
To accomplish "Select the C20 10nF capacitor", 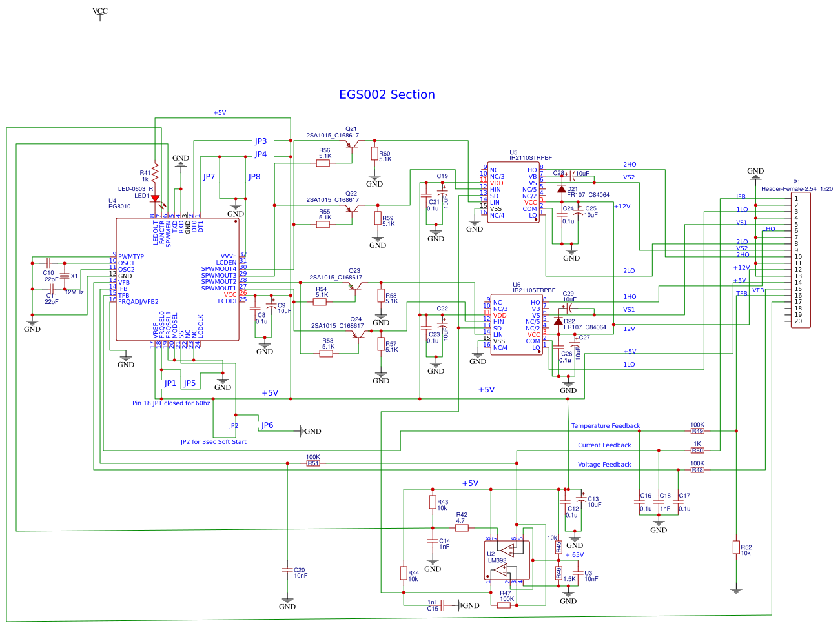I will click(x=287, y=570).
